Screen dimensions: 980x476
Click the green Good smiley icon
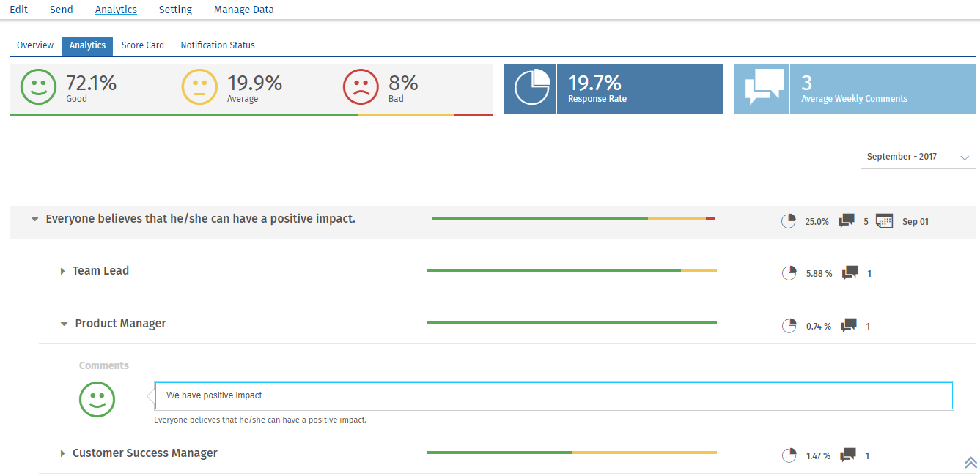(38, 88)
